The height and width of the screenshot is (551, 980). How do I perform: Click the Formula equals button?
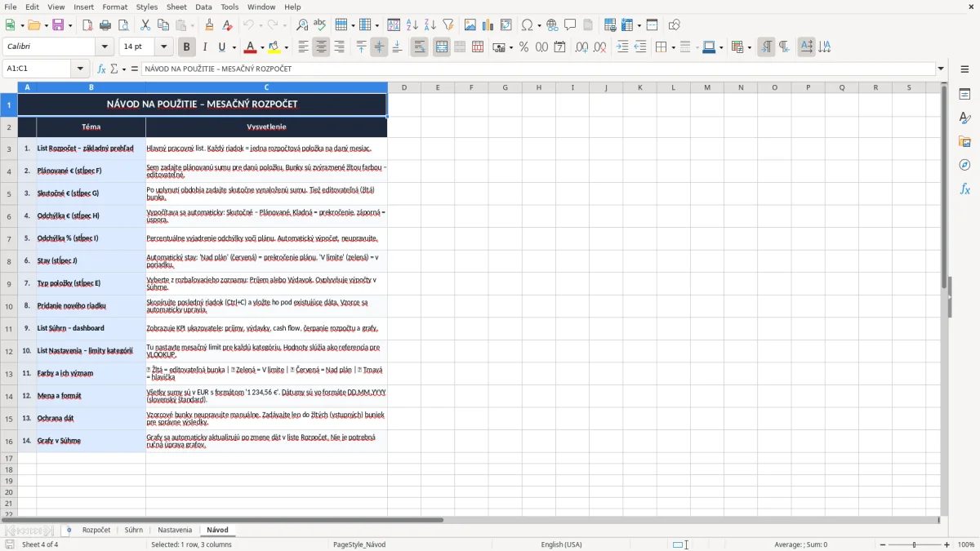pyautogui.click(x=135, y=69)
